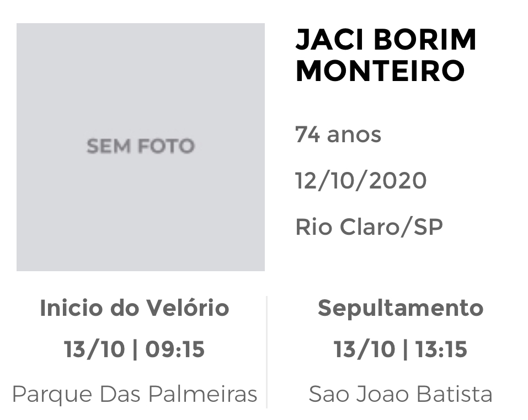Select the SEM FOTO label text
This screenshot has width=528, height=420.
pyautogui.click(x=141, y=146)
